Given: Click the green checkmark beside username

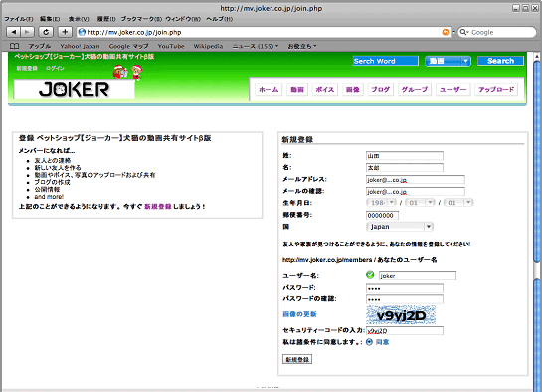Looking at the screenshot, I should (x=370, y=275).
